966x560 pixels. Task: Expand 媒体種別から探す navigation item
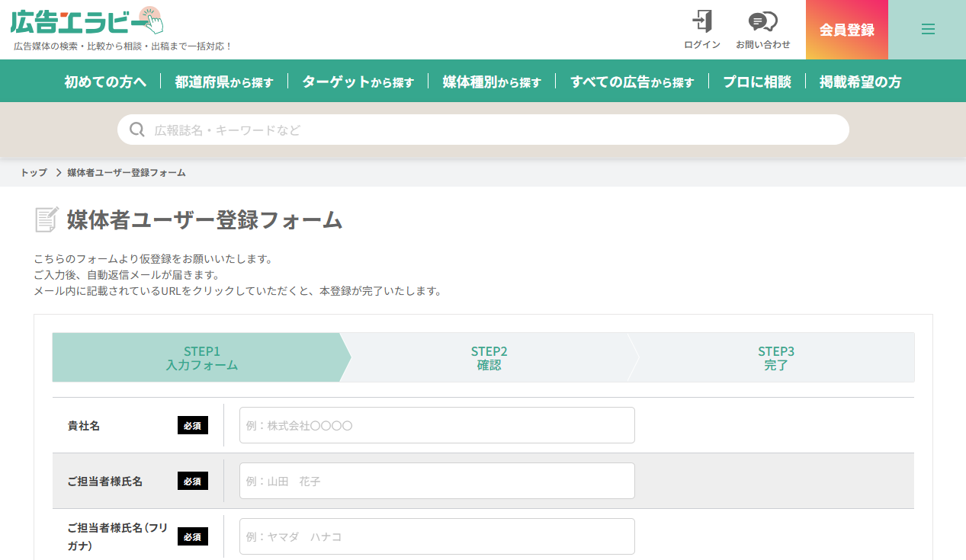click(x=492, y=82)
